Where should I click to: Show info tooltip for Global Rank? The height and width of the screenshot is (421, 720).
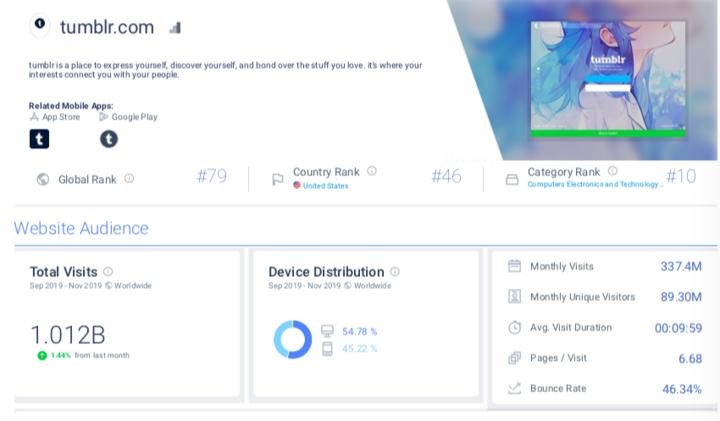point(129,178)
